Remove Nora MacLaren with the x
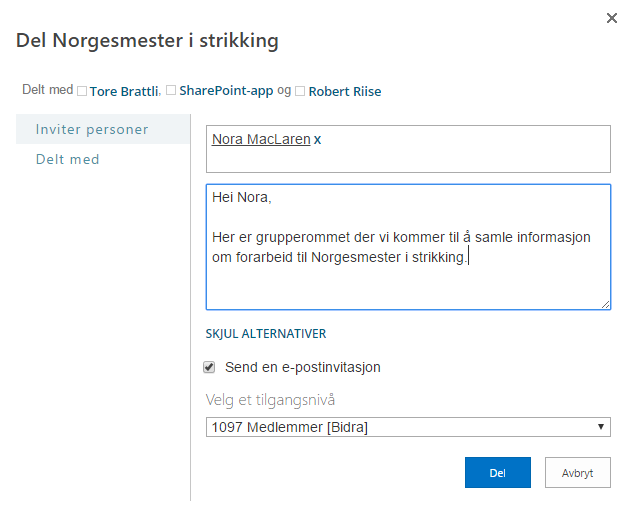This screenshot has width=630, height=510. coord(318,139)
